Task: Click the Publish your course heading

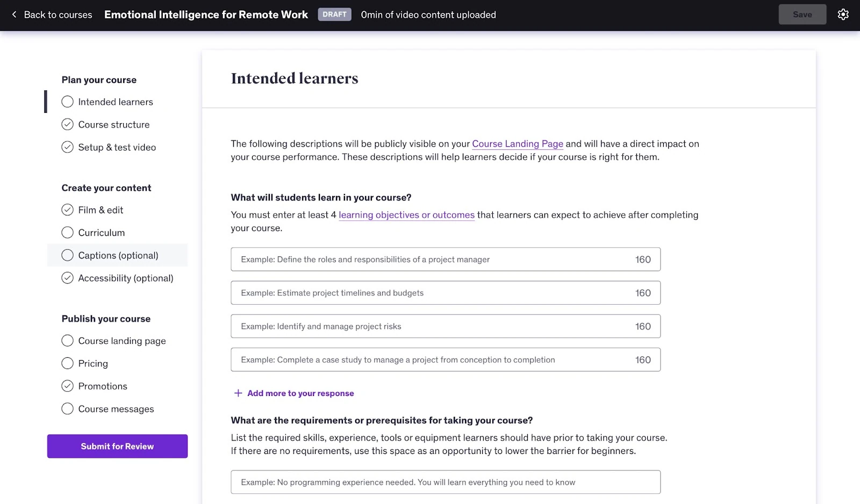Action: point(106,319)
